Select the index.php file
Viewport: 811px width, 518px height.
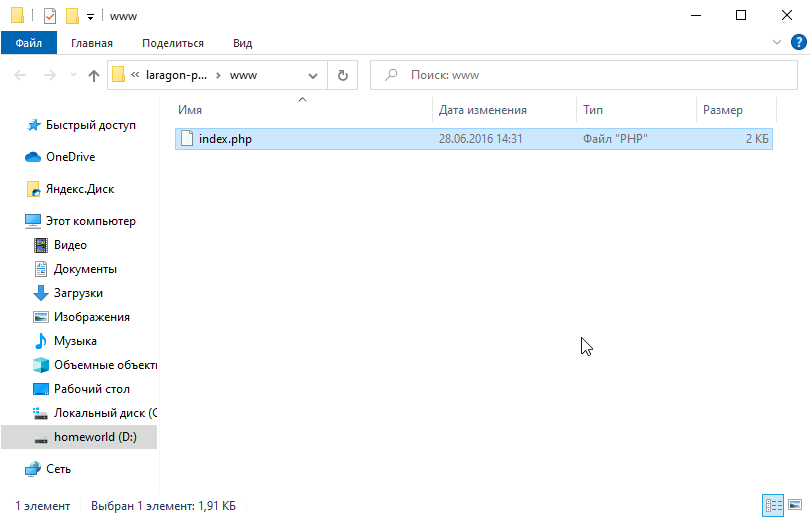point(225,139)
